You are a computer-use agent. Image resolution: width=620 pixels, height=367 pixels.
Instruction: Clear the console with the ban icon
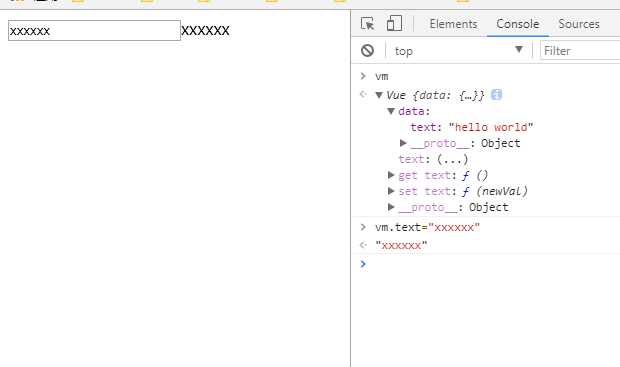tap(367, 51)
